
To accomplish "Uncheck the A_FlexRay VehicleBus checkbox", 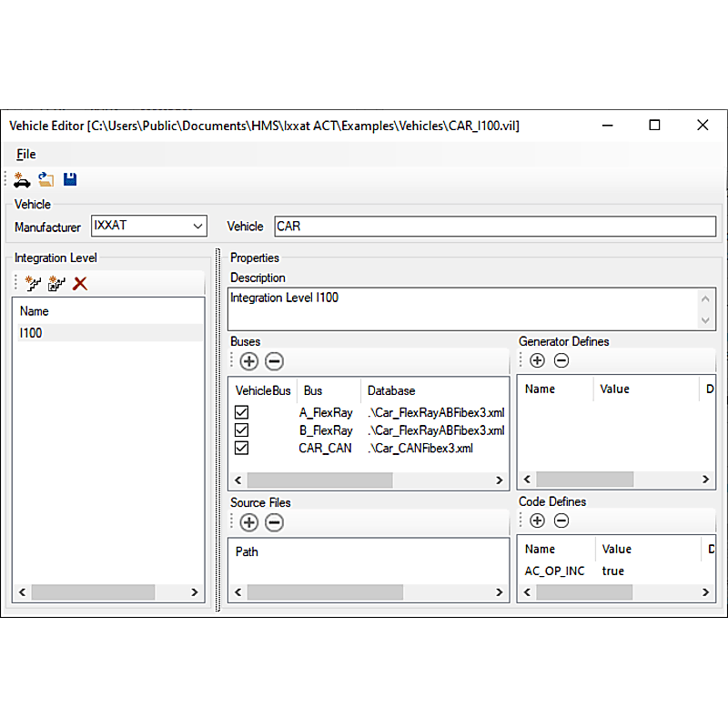I will pos(241,412).
